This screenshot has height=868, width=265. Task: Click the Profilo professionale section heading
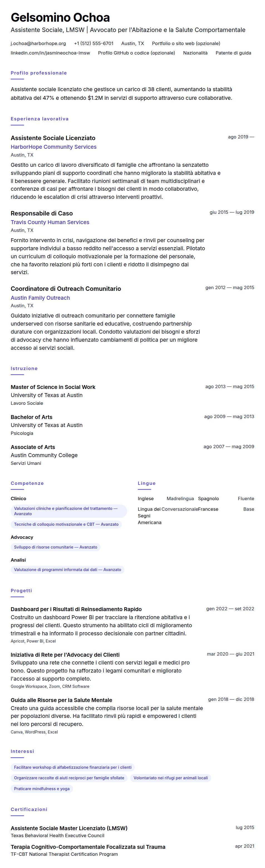pos(39,73)
